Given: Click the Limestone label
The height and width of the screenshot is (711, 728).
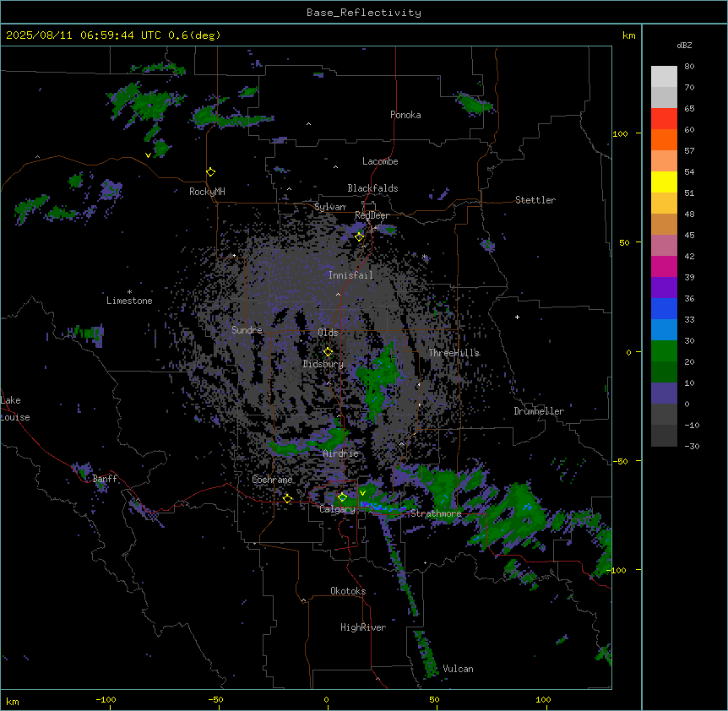Looking at the screenshot, I should coord(129,301).
